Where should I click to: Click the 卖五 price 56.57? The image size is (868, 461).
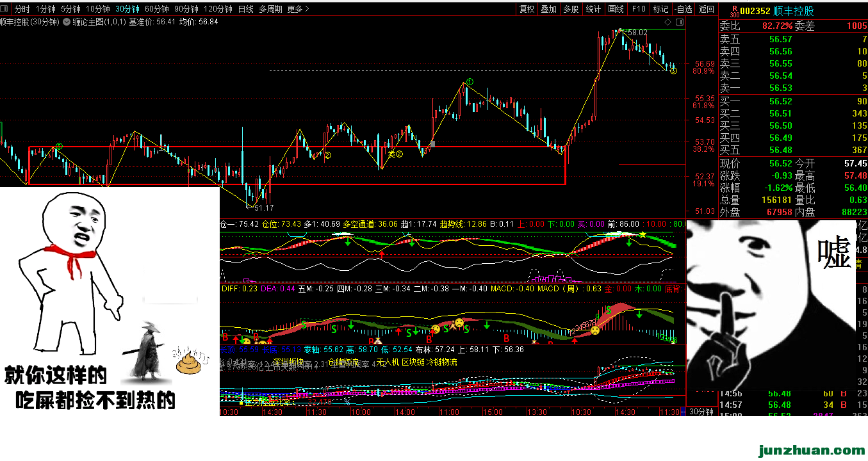coord(780,39)
